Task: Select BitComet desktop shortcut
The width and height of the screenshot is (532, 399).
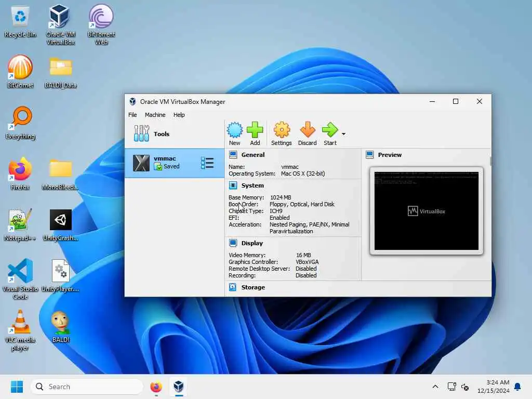Action: tap(20, 72)
